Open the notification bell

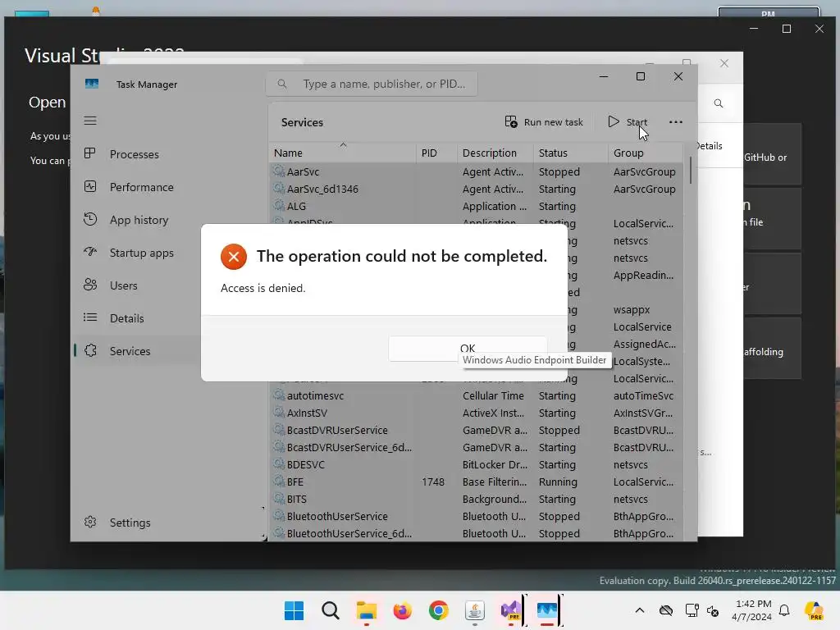[784, 610]
